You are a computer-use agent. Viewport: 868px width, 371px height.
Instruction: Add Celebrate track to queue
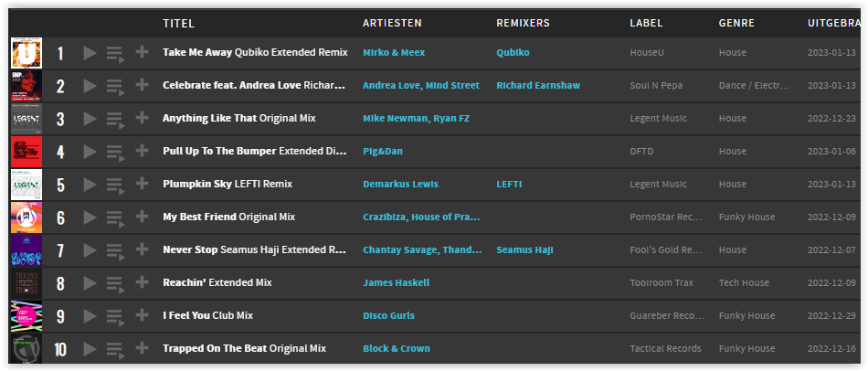[115, 87]
